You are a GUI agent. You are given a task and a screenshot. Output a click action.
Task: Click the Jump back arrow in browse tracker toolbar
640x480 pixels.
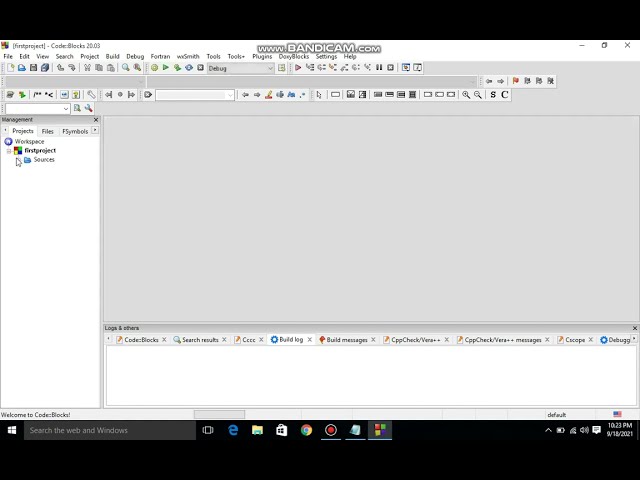click(x=489, y=81)
